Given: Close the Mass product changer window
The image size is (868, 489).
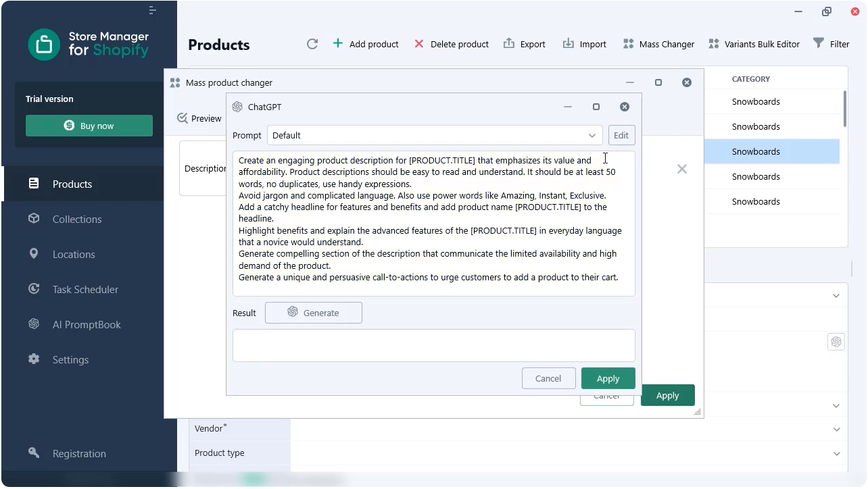Looking at the screenshot, I should click(687, 82).
